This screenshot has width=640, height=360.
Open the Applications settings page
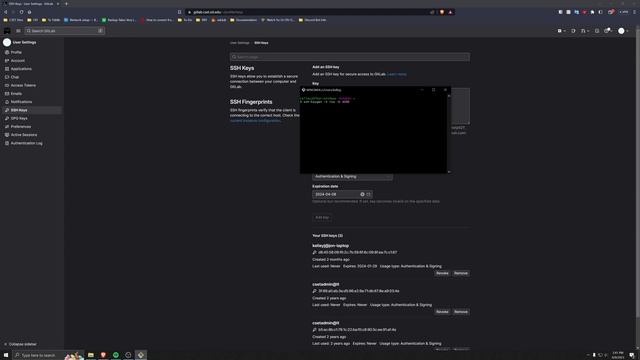21,69
